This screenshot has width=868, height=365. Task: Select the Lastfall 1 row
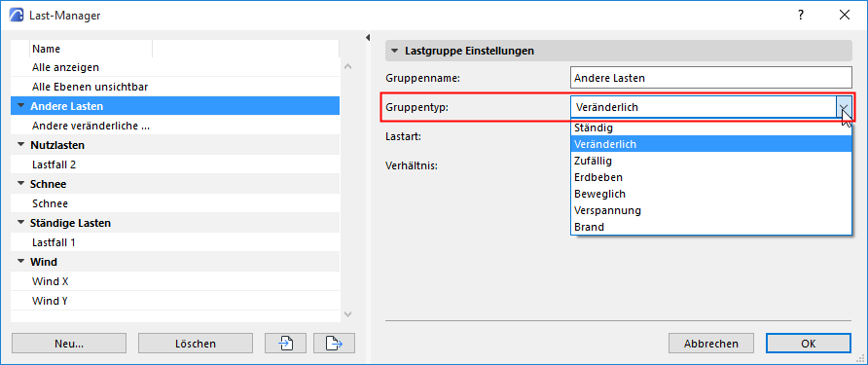(x=175, y=242)
